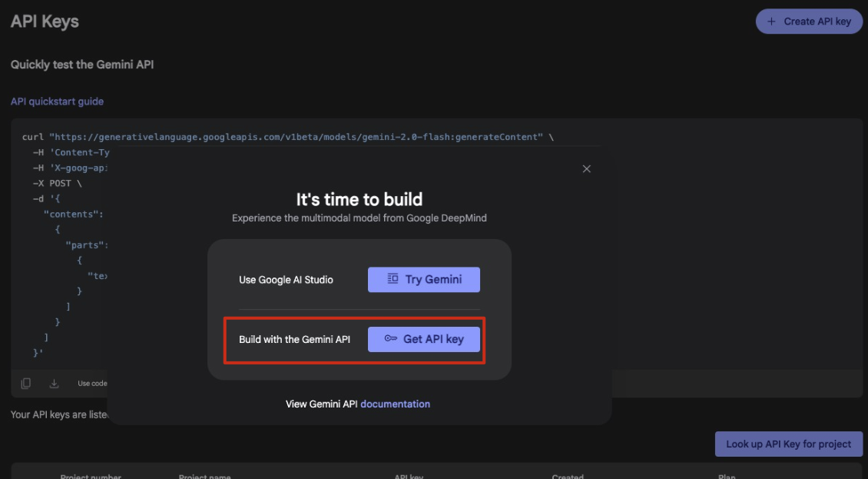Close the It's time to build dialog
The image size is (868, 479).
tap(586, 168)
